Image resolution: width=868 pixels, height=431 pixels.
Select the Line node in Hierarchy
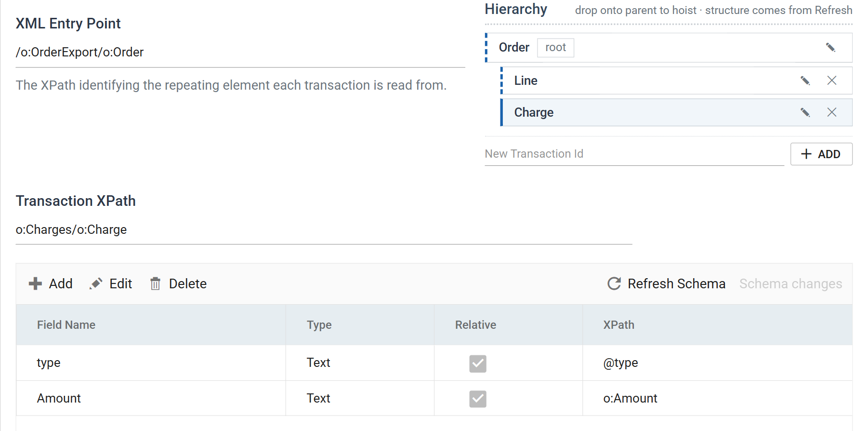676,81
